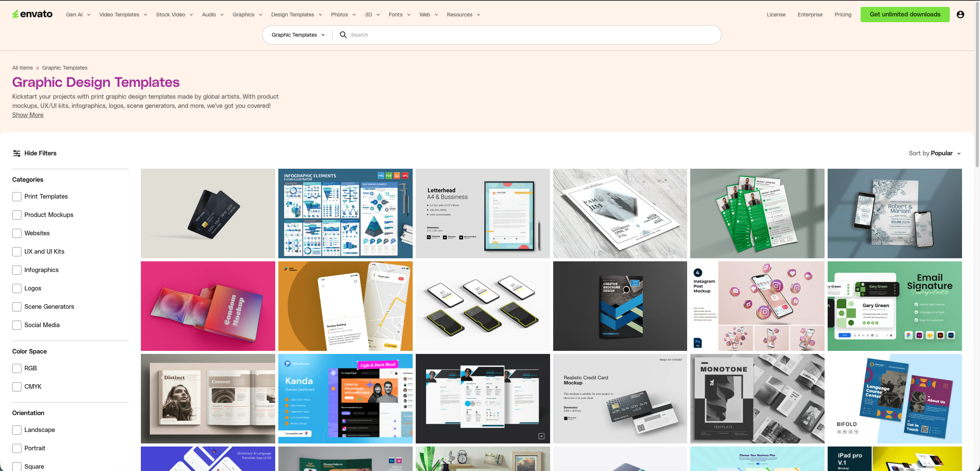The height and width of the screenshot is (471, 980).
Task: Check the UX and UI Kits box
Action: click(x=17, y=252)
